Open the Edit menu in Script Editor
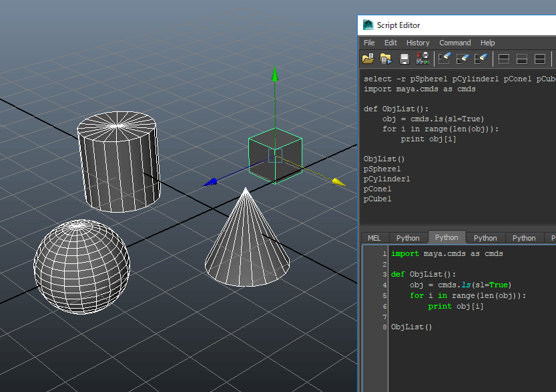Image resolution: width=556 pixels, height=392 pixels. [x=390, y=43]
